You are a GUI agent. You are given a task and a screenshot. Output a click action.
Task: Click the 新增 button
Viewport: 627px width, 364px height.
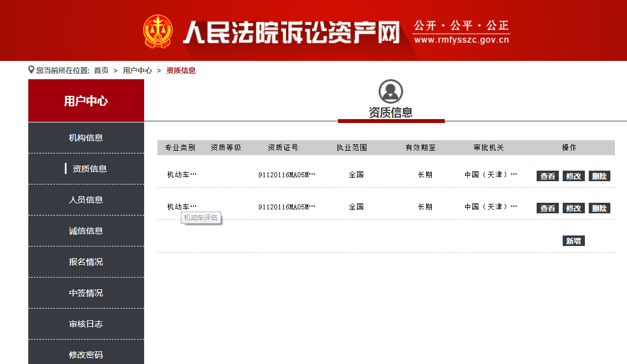coord(573,241)
